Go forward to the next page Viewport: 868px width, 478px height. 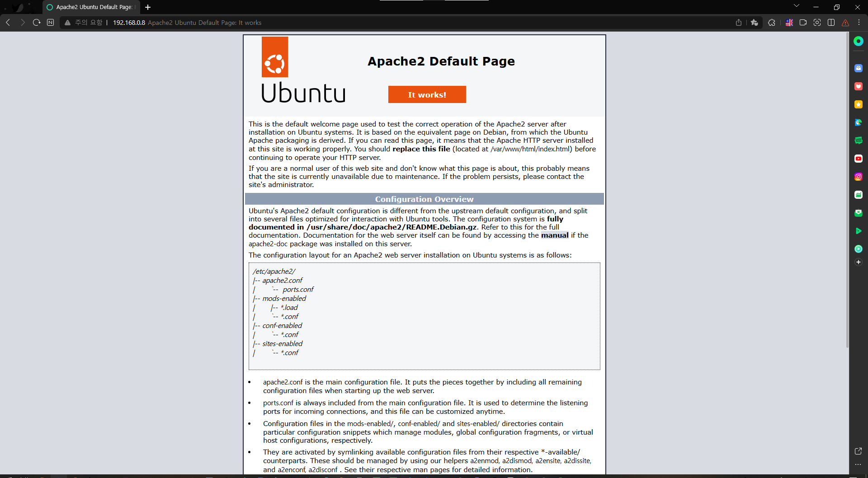pyautogui.click(x=22, y=23)
